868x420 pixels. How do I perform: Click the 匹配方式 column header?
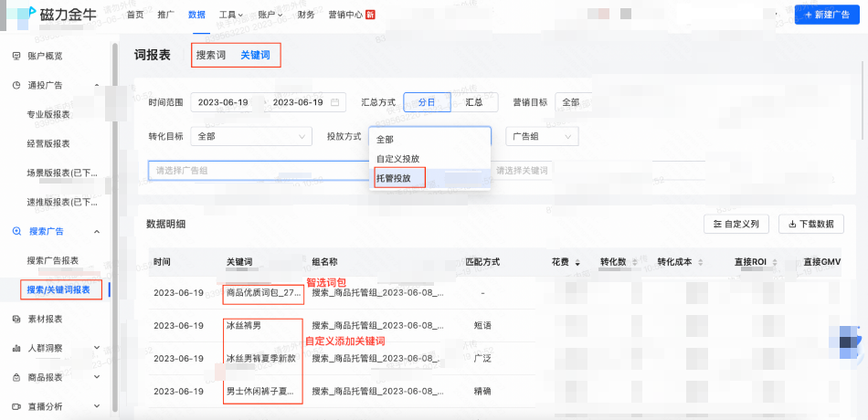(x=482, y=262)
